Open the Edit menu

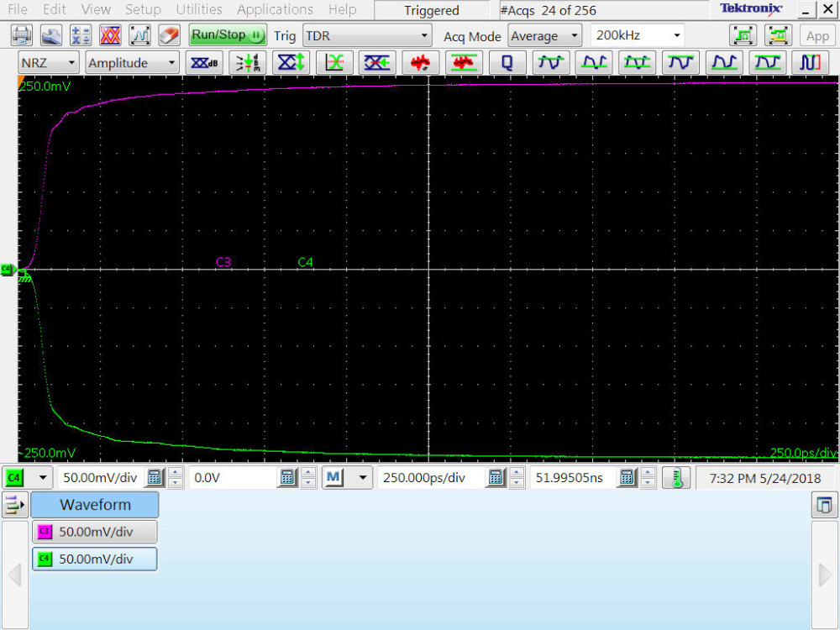pos(54,9)
